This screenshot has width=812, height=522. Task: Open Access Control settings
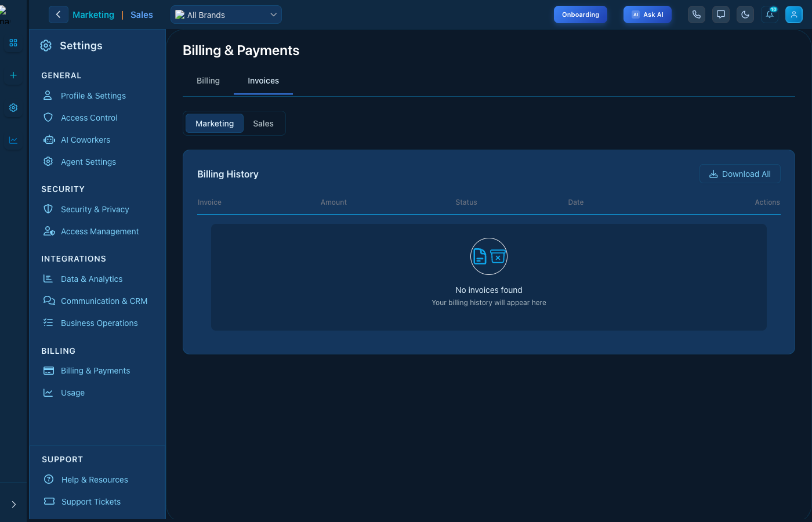tap(89, 118)
